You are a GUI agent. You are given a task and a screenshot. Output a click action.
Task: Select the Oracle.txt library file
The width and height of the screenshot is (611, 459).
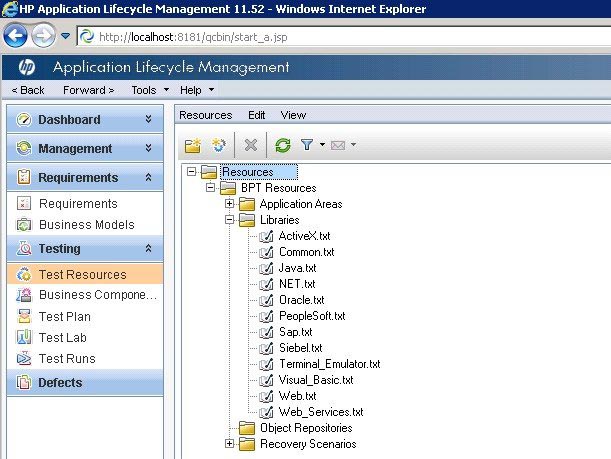pos(302,300)
